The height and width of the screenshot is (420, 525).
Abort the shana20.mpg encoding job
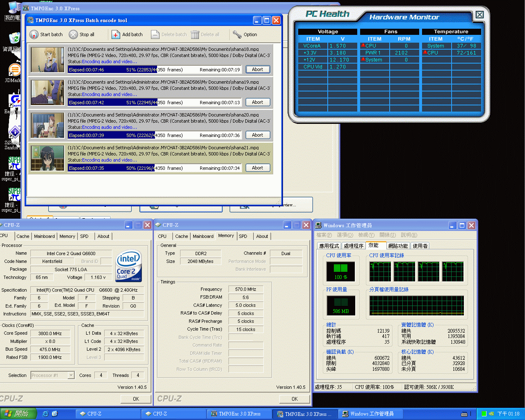coord(258,135)
